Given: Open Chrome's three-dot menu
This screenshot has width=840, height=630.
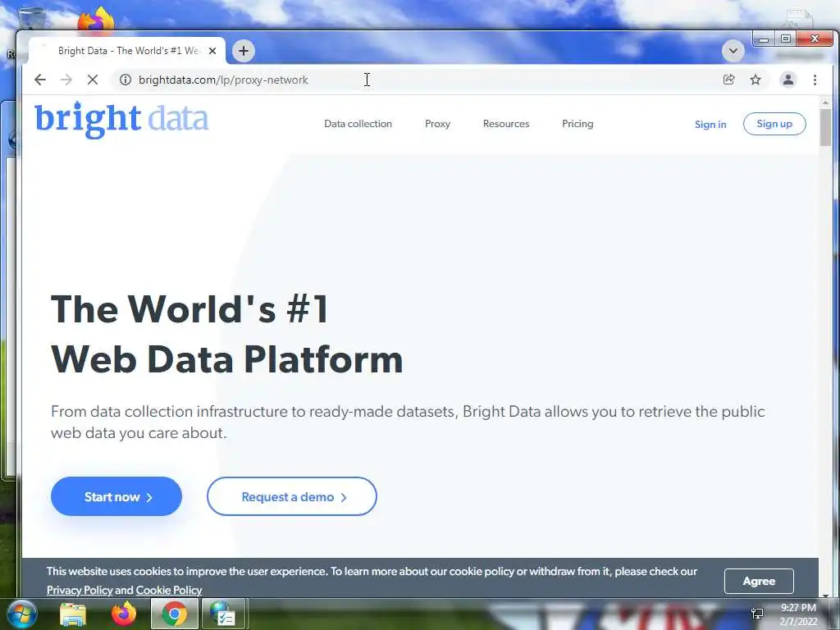Looking at the screenshot, I should click(x=815, y=80).
